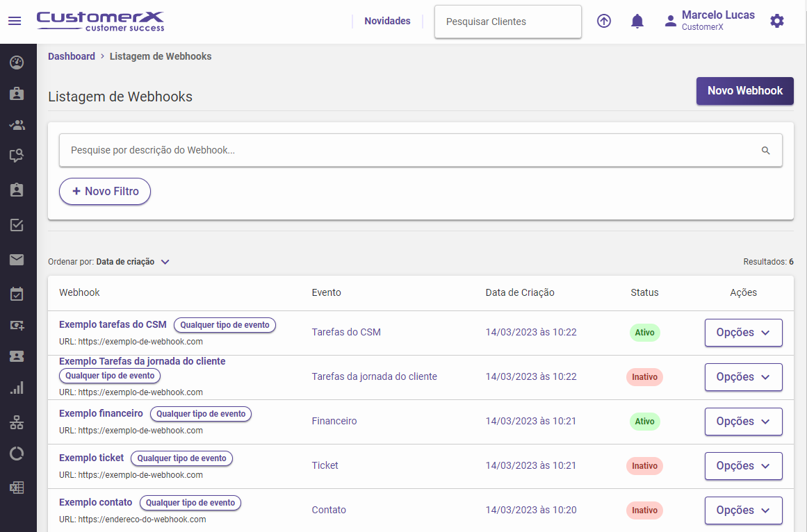
Task: Open the Novidades menu
Action: [388, 21]
